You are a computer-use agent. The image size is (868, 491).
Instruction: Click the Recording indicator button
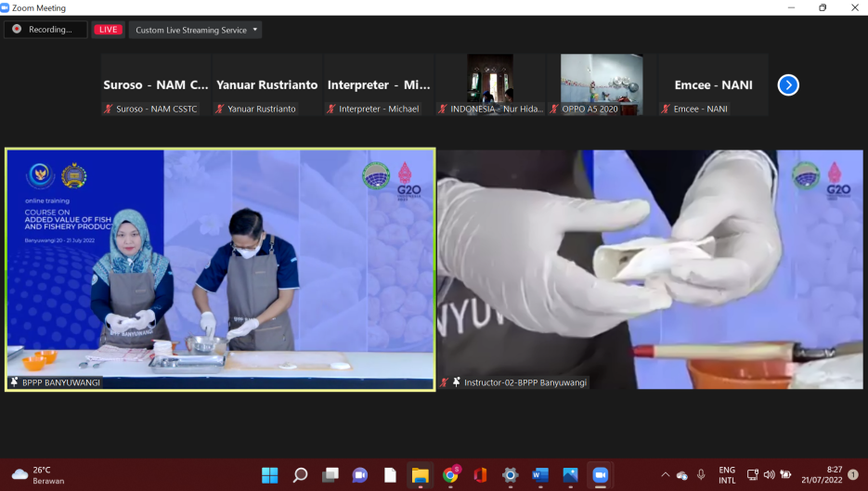tap(45, 30)
